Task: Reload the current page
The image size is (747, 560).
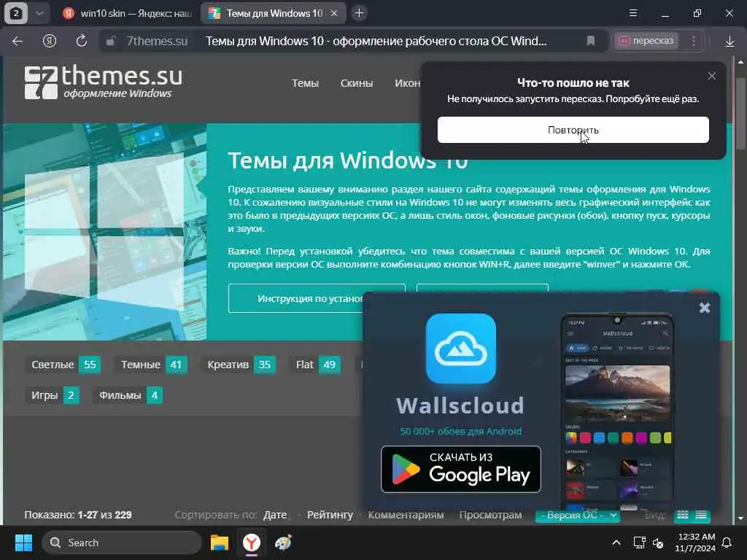Action: pos(82,42)
